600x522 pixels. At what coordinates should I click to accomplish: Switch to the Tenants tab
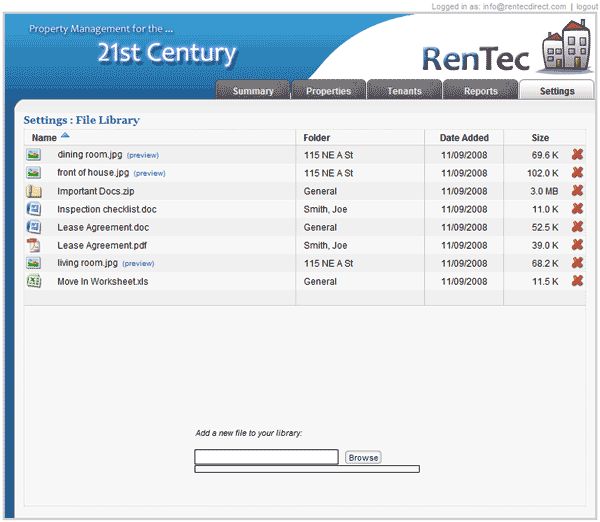click(404, 91)
